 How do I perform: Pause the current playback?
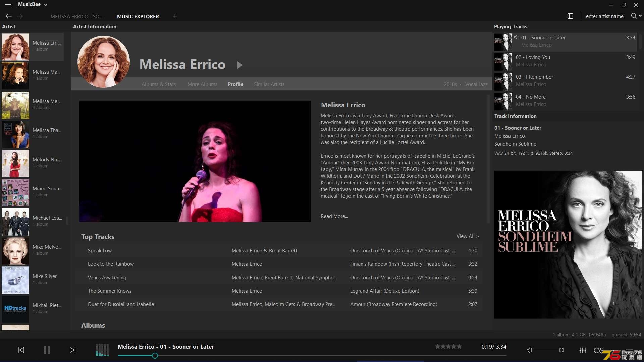(x=47, y=350)
